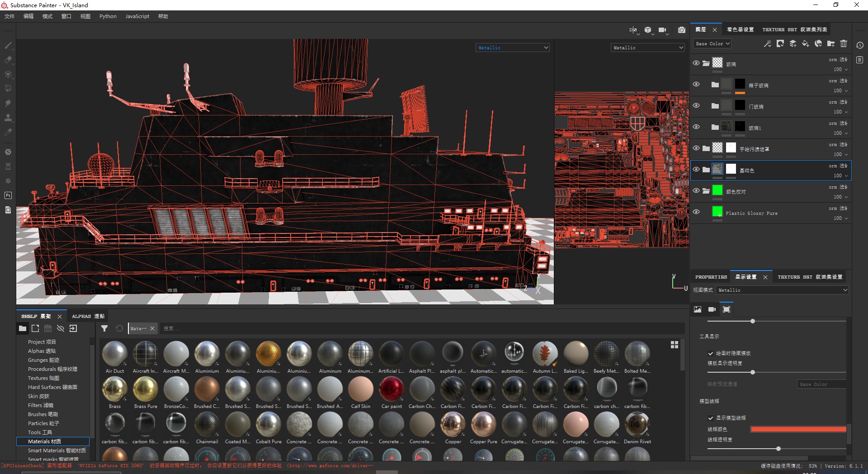The image size is (868, 474).
Task: Select the Material Picker eyedropper tool
Action: tap(8, 132)
